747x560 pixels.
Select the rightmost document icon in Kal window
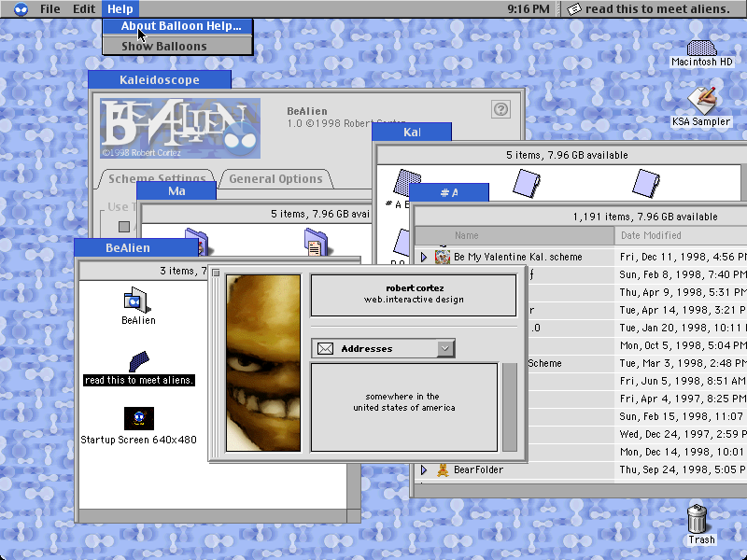coord(646,183)
